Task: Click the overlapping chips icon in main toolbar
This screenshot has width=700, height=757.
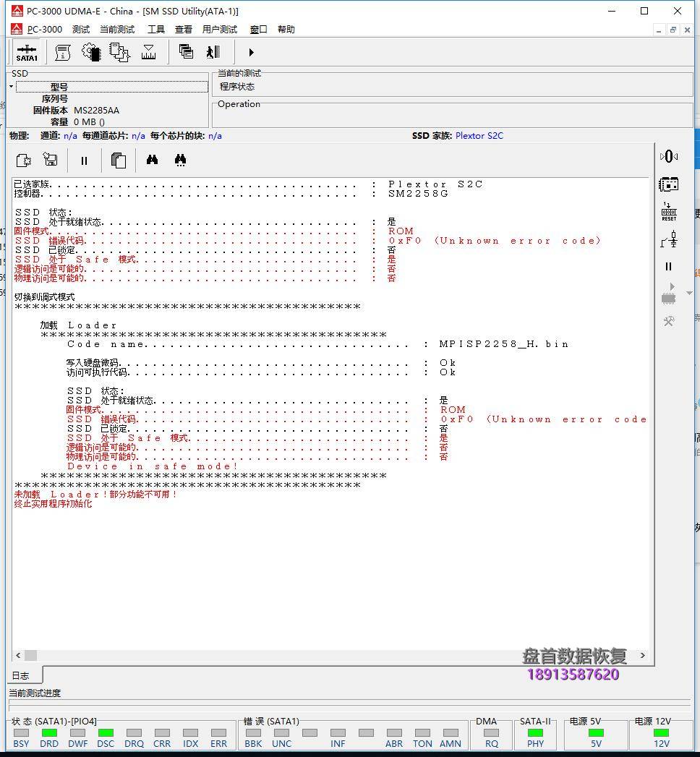Action: [119, 52]
